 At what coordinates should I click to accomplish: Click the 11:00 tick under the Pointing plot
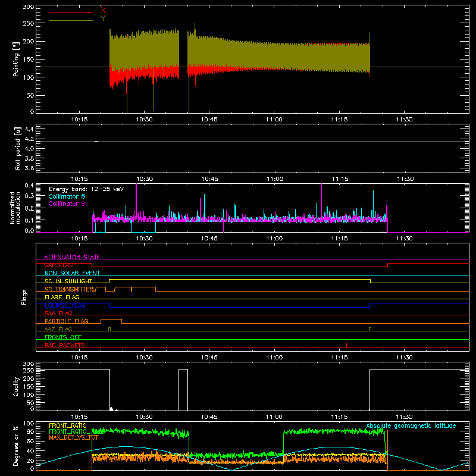pos(274,120)
